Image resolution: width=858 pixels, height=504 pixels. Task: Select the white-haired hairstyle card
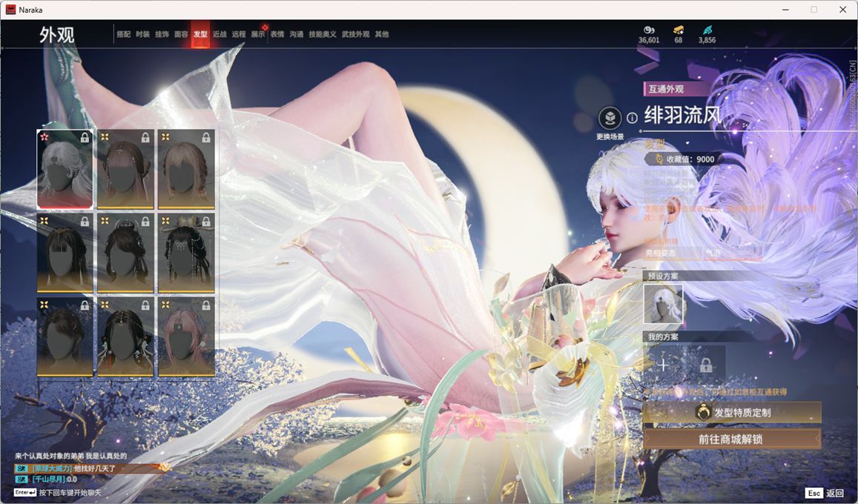(65, 169)
